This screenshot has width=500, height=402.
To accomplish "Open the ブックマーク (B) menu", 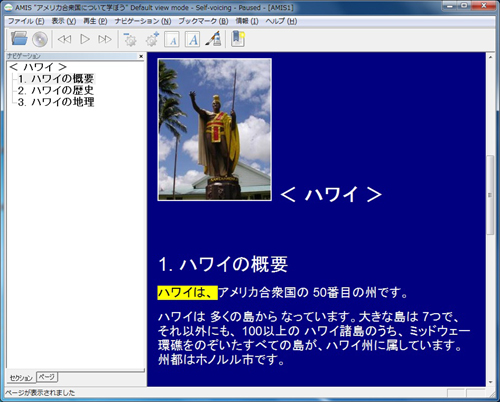I will (203, 21).
